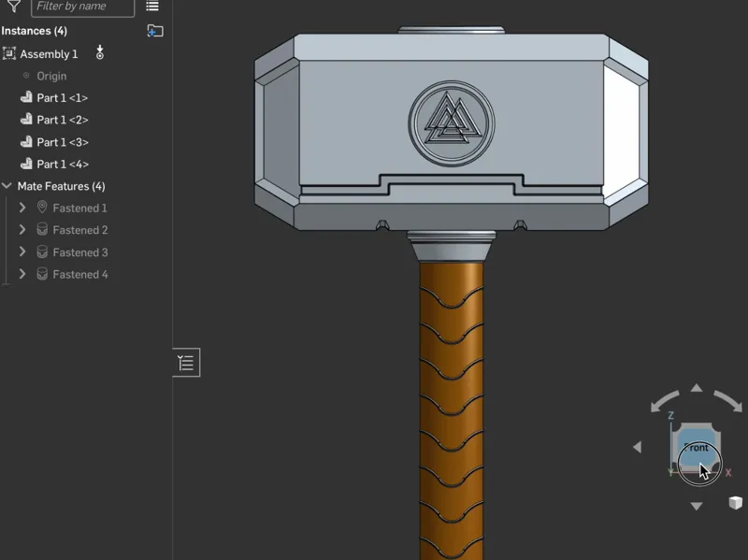This screenshot has width=748, height=560.
Task: Click the fix anchor icon next to Assembly 1
Action: coord(100,52)
